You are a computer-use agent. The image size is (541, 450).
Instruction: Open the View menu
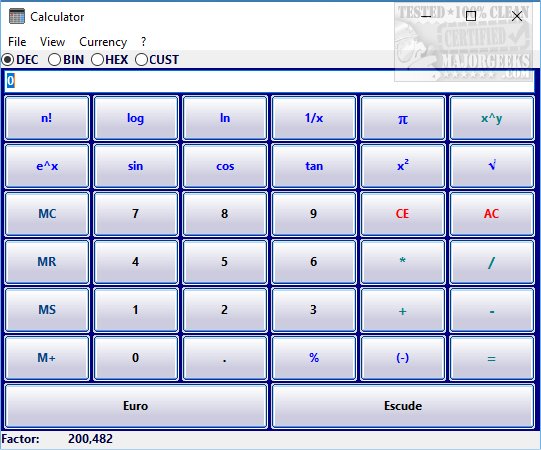click(52, 42)
